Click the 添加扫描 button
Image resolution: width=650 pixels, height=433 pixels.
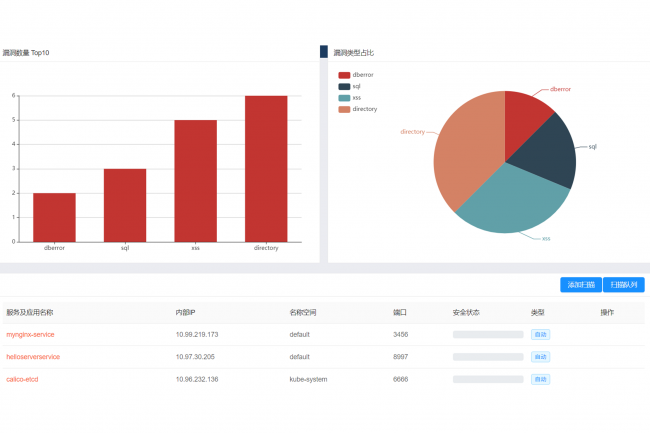[581, 285]
